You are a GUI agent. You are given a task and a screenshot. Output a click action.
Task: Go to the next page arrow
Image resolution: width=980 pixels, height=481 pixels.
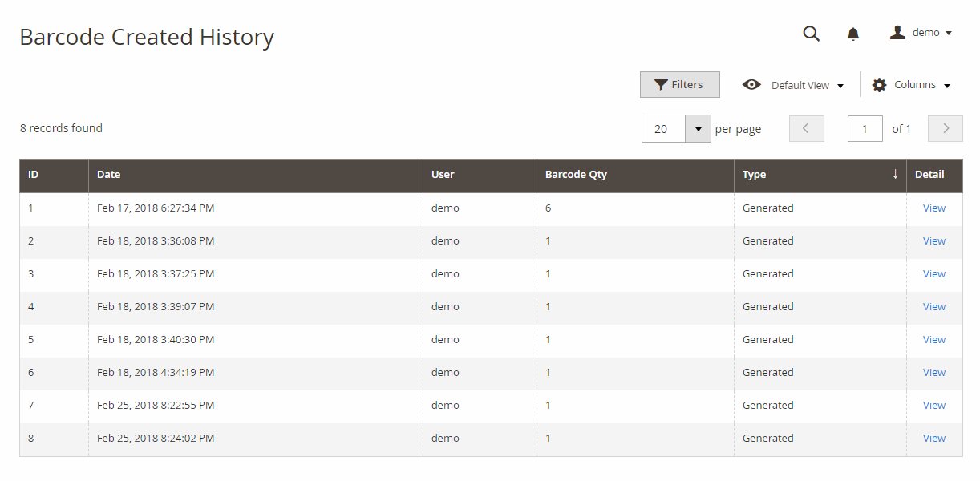coord(946,128)
